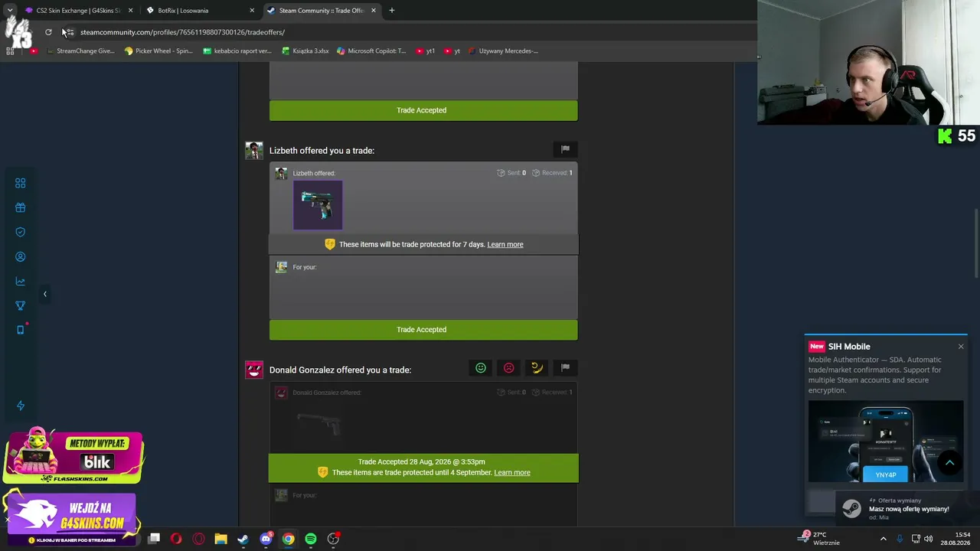Image resolution: width=980 pixels, height=551 pixels.
Task: Select the shield checkmark icon in sidebar
Action: click(21, 232)
